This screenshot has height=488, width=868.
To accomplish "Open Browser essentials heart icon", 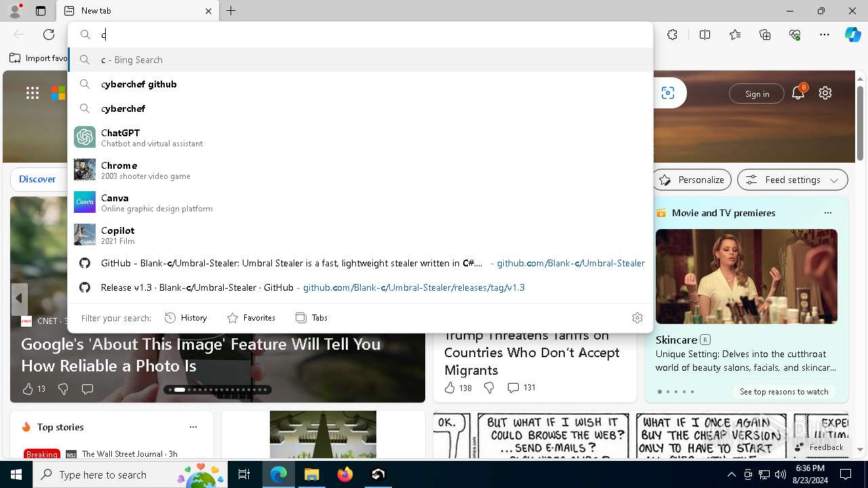I will (795, 35).
